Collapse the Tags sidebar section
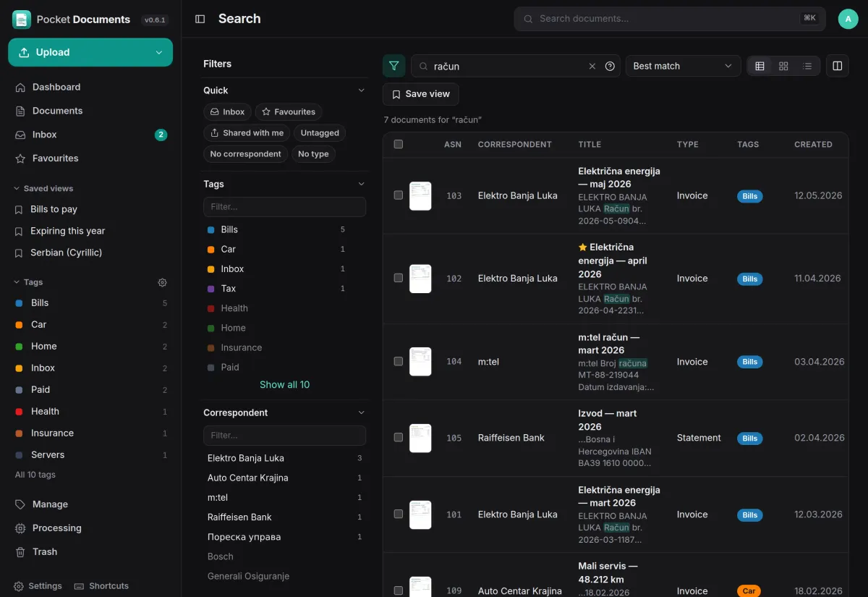 tap(28, 282)
